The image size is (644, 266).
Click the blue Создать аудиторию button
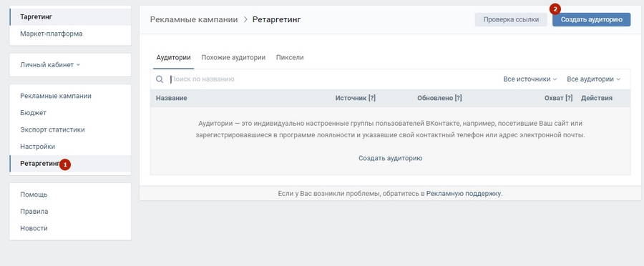(592, 19)
